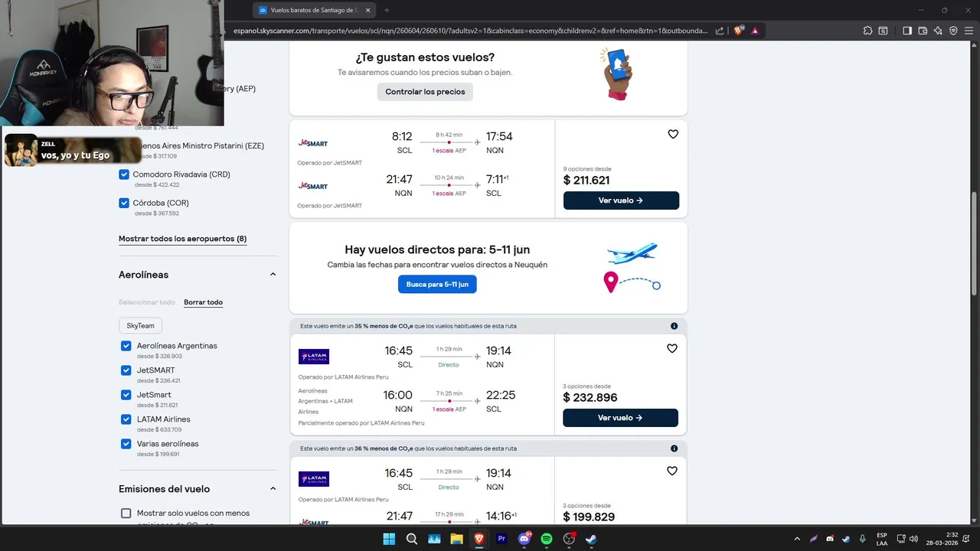980x551 pixels.
Task: Enable show only lower-emission flights checkbox
Action: coord(126,514)
